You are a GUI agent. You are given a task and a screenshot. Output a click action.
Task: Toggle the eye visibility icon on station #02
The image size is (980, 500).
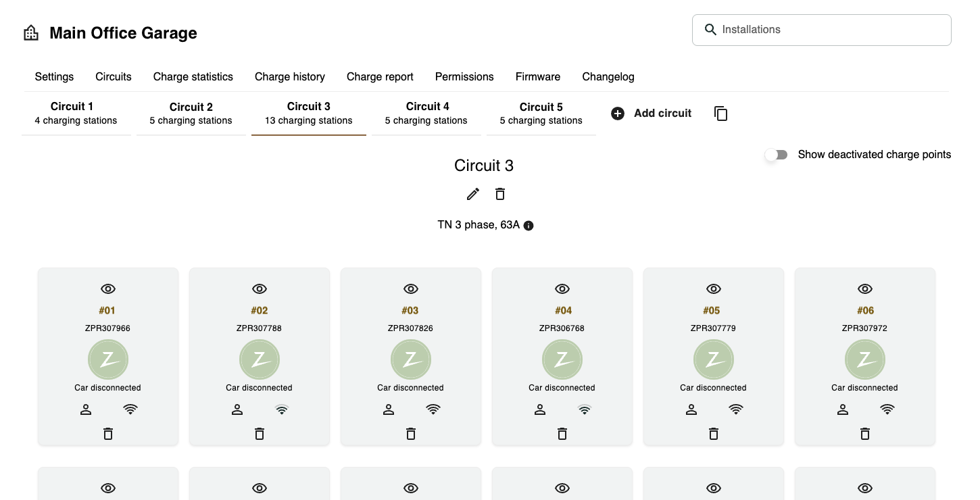[x=260, y=289]
